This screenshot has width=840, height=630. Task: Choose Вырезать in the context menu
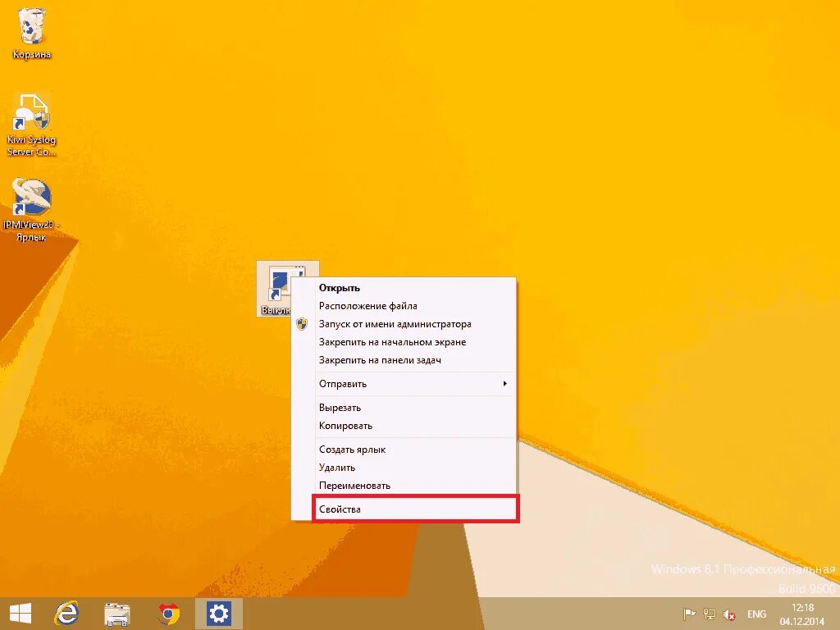coord(404,408)
